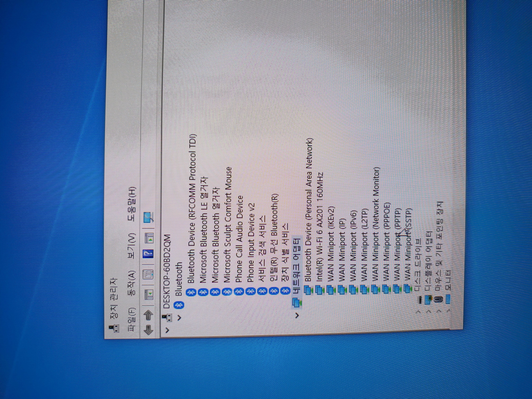Collapse the DESKTOP-60BD2QM root node
Image resolution: width=532 pixels, height=399 pixels.
pyautogui.click(x=167, y=330)
